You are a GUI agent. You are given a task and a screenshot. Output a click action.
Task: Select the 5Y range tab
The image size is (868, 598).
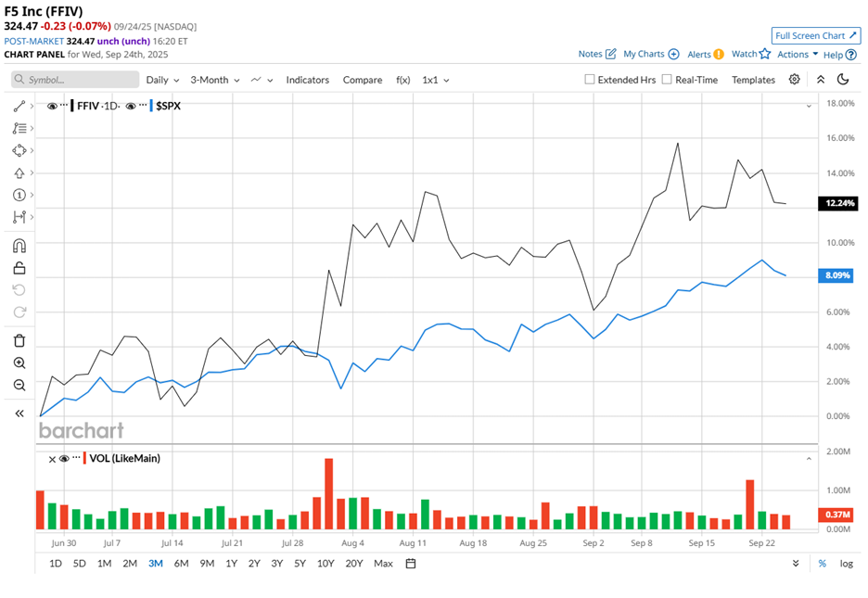click(300, 564)
